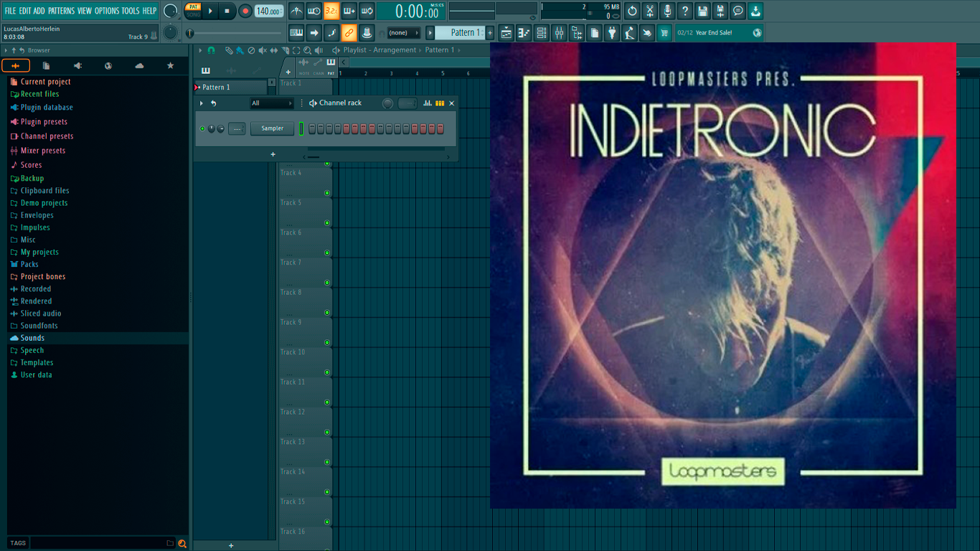980x551 pixels.
Task: Open the plugin picker plug icon
Action: (x=612, y=32)
